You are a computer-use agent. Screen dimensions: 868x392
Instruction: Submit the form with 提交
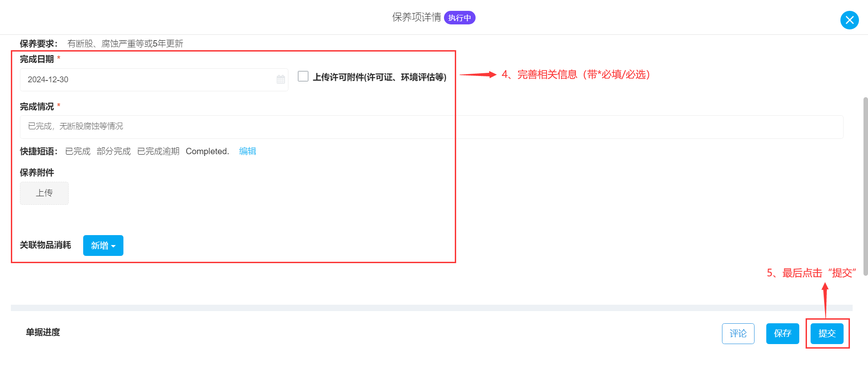click(827, 334)
